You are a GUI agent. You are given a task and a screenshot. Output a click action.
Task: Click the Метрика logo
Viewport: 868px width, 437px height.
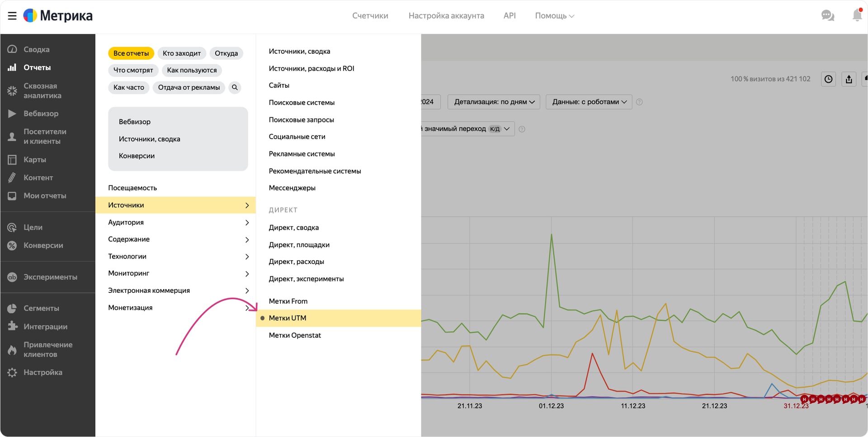tap(58, 16)
